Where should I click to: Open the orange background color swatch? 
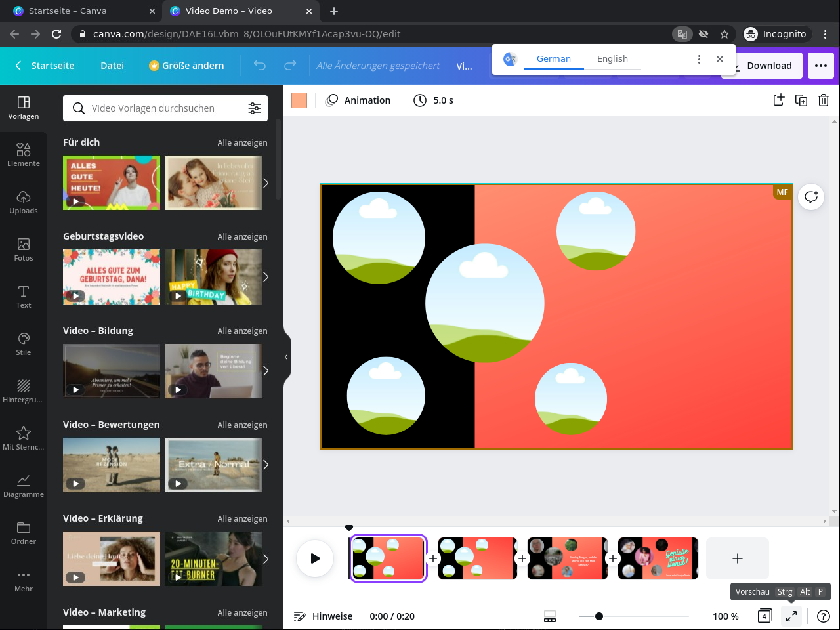299,100
